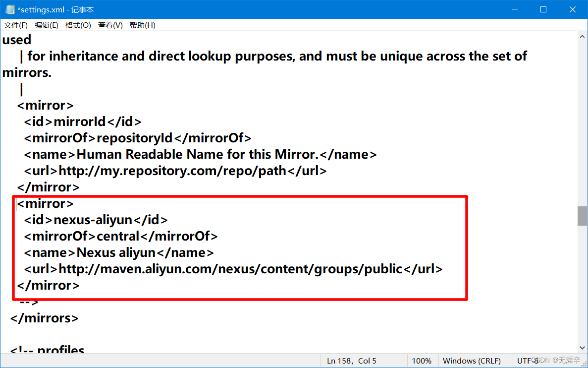Screen dimensions: 588x368
Task: Click the 100% zoom level indicator
Action: 422,361
